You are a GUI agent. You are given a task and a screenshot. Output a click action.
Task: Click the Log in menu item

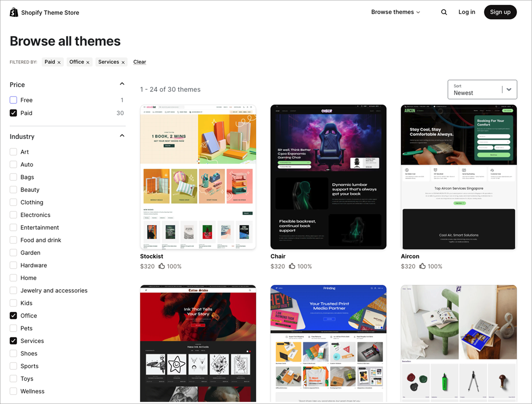click(467, 12)
